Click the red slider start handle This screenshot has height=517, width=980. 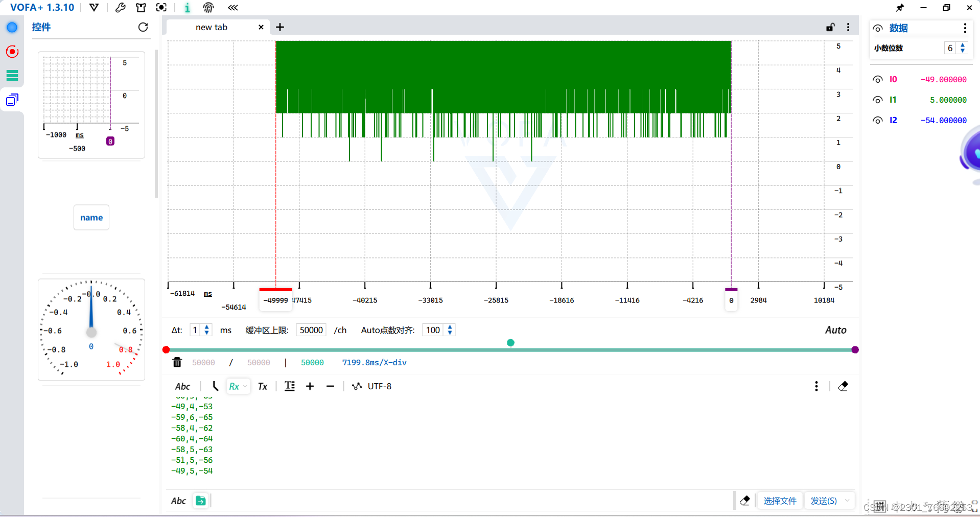(166, 350)
